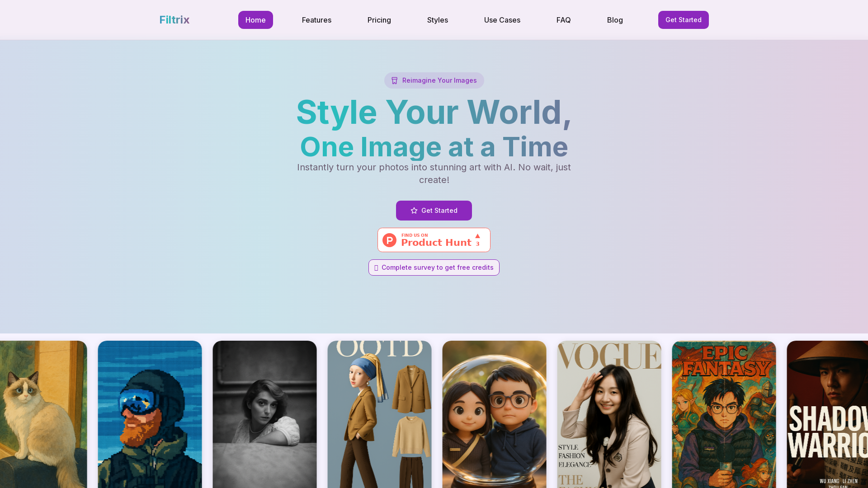Click the headline Style Your World
The height and width of the screenshot is (488, 868).
(434, 112)
